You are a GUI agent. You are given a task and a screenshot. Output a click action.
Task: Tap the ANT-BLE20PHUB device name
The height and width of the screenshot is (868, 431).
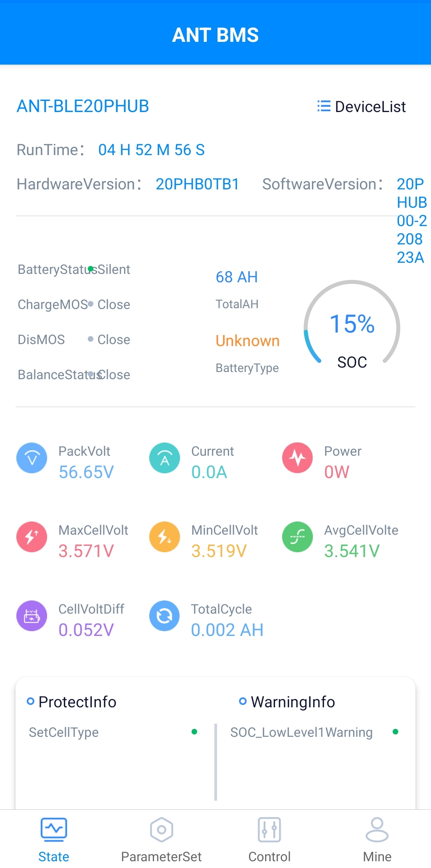point(83,106)
